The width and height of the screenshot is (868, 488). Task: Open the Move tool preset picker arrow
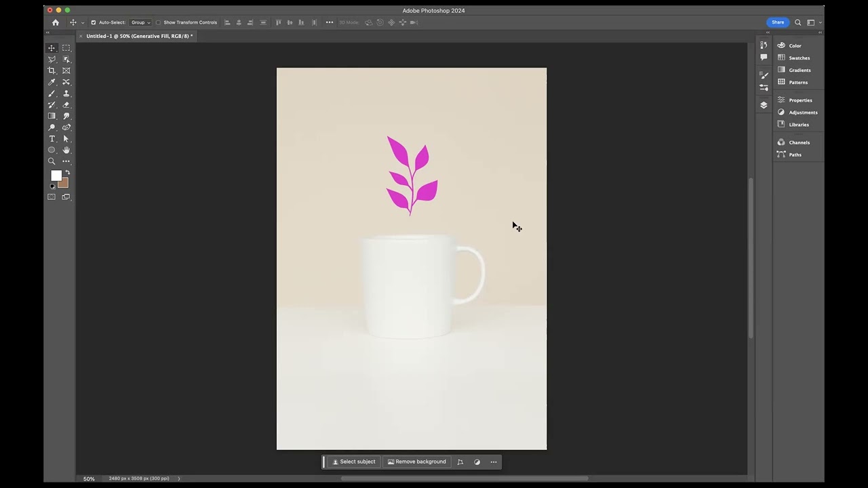[83, 23]
